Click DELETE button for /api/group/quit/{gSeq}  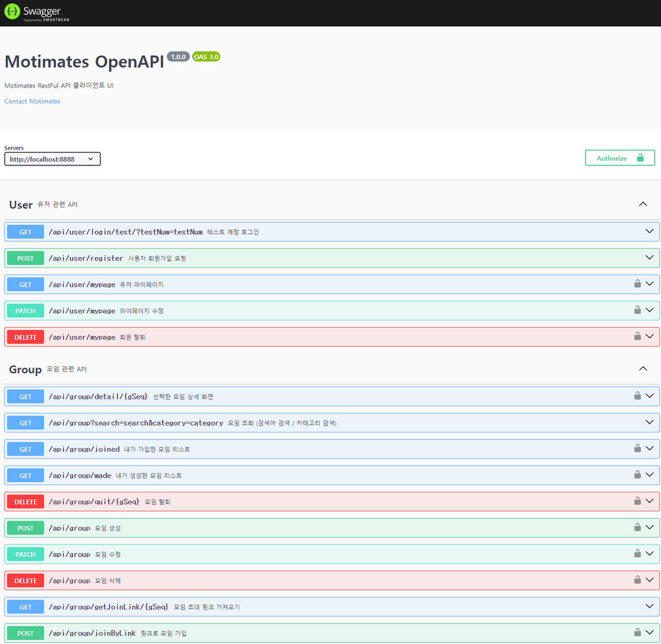click(25, 502)
